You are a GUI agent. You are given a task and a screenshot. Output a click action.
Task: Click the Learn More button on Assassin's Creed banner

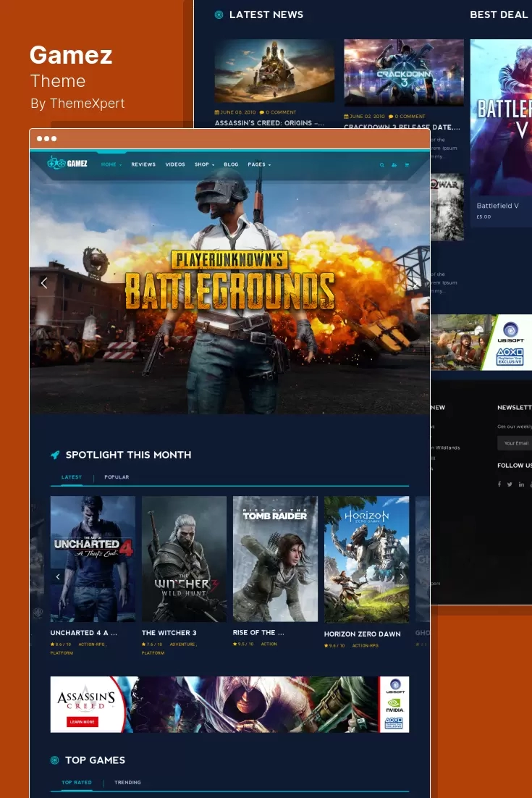(x=83, y=722)
